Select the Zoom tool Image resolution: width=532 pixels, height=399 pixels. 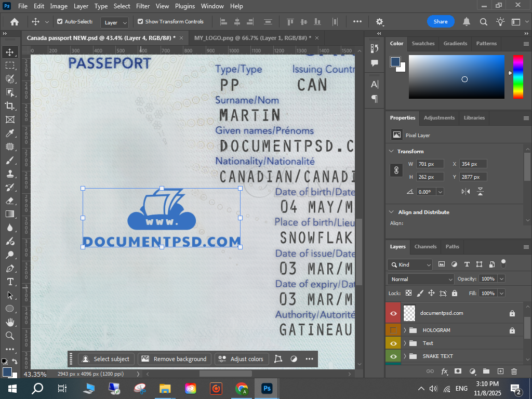coord(9,336)
